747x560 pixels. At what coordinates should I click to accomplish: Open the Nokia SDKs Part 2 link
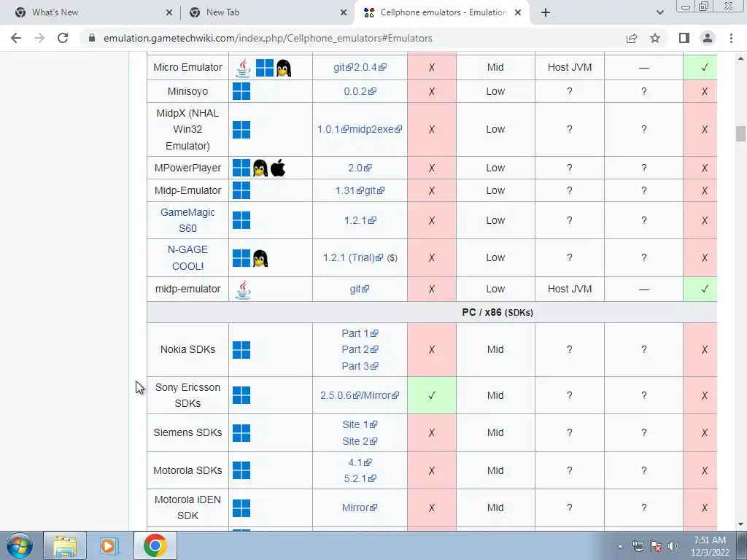[x=360, y=349]
